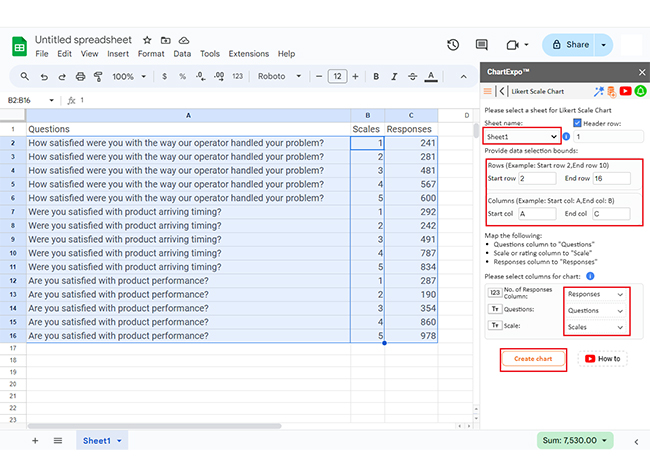The width and height of the screenshot is (650, 473).
Task: Undo the last action
Action: [x=44, y=77]
